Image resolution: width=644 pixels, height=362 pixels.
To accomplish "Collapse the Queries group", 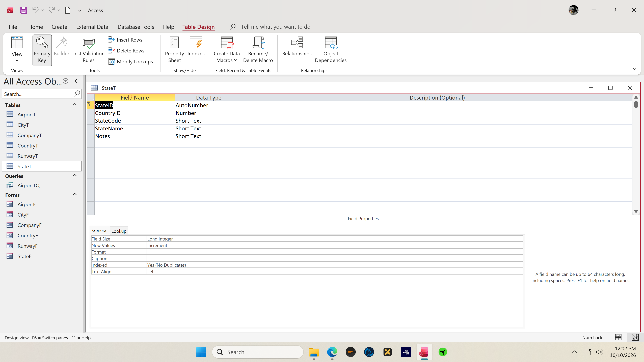I will click(x=74, y=176).
